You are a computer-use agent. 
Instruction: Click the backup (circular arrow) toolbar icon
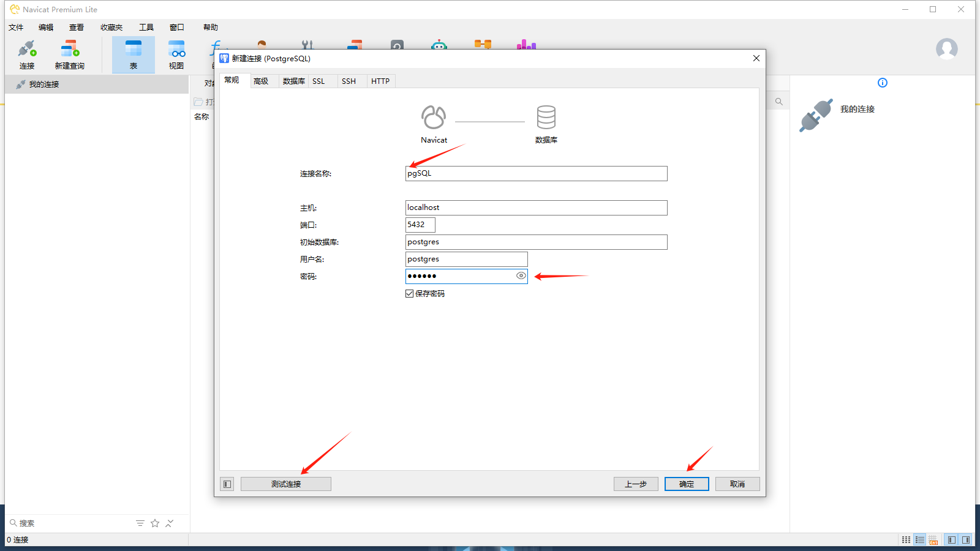(x=397, y=45)
